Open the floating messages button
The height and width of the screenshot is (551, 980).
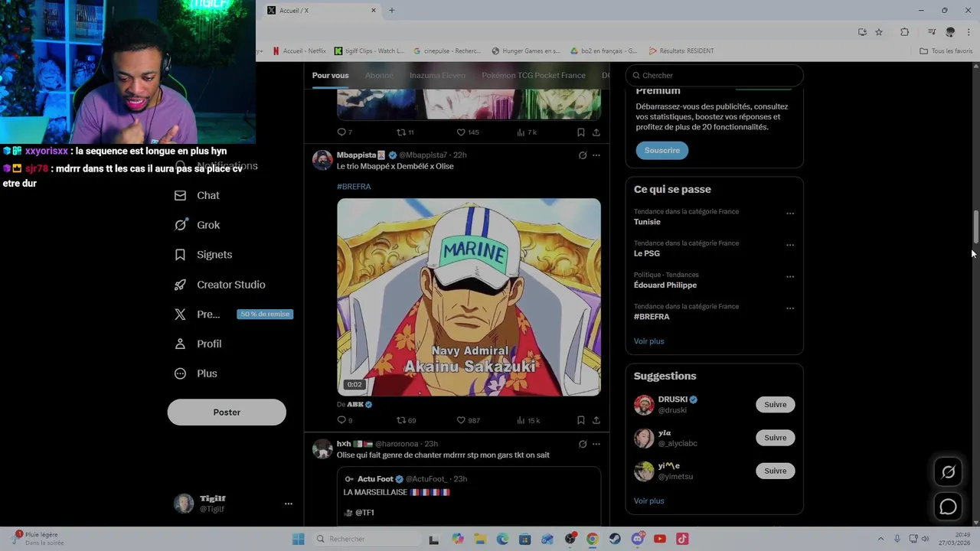949,507
